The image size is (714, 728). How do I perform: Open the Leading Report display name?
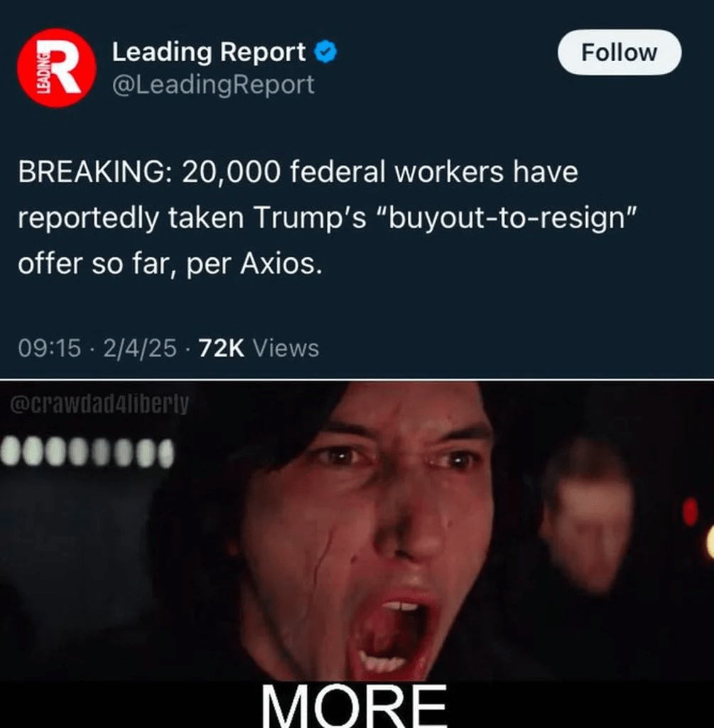point(208,51)
